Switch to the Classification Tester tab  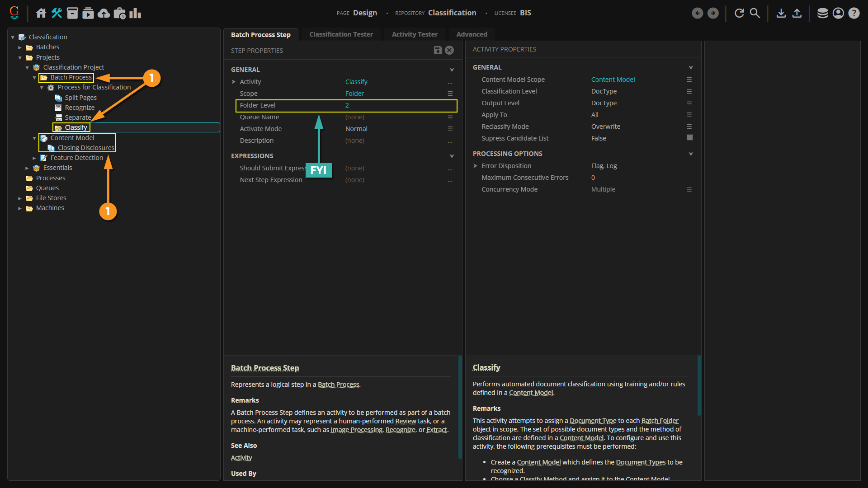(x=341, y=34)
